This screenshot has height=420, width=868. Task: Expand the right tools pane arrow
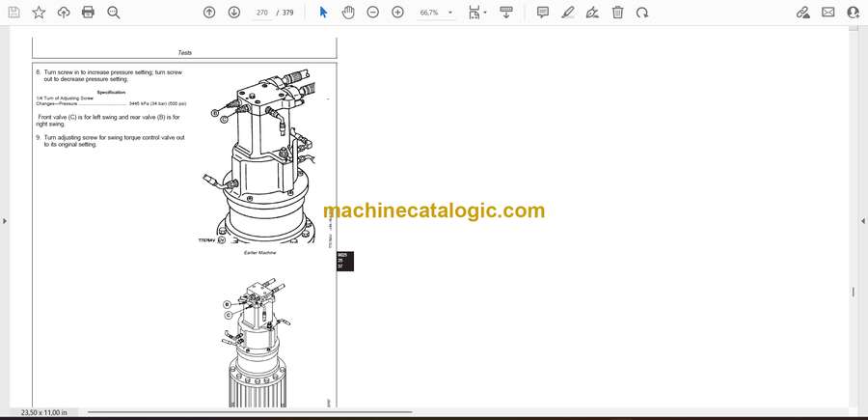pyautogui.click(x=862, y=221)
